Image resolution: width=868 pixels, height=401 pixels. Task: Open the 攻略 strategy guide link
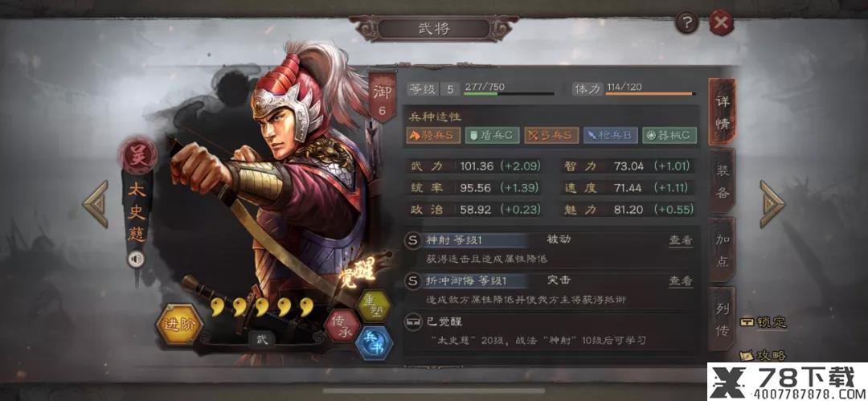pos(764,354)
